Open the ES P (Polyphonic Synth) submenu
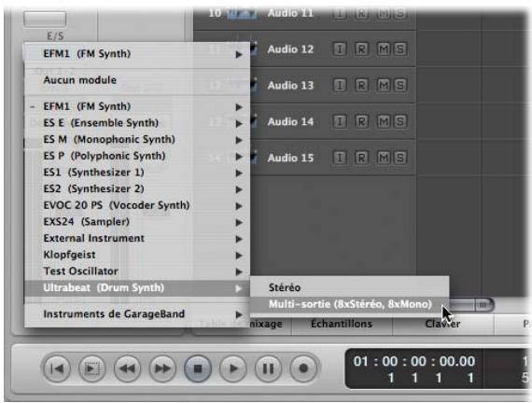This screenshot has width=532, height=403. coord(137,156)
